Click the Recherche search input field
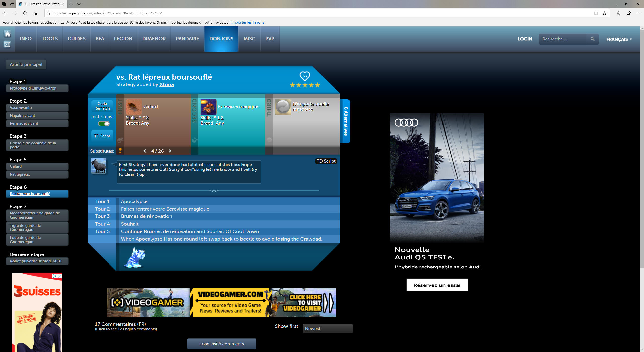This screenshot has height=352, width=644. click(562, 39)
